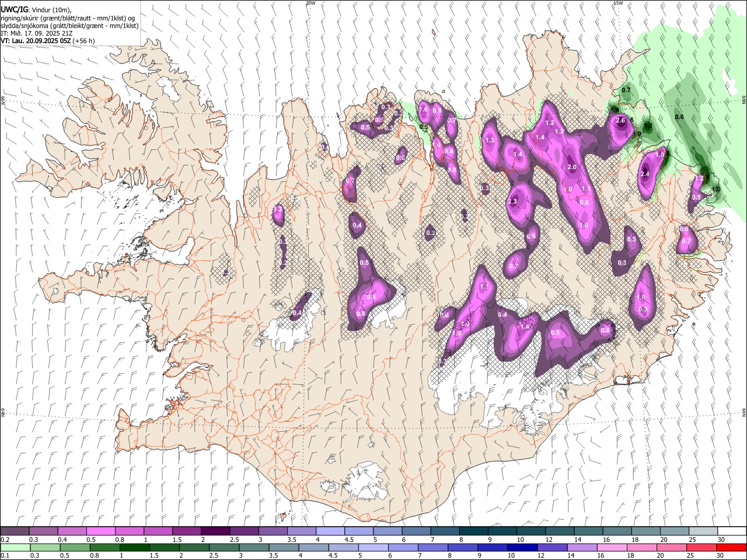The width and height of the screenshot is (747, 560).
Task: Select the deep blue 10 mm rain swatch
Action: (x=522, y=547)
